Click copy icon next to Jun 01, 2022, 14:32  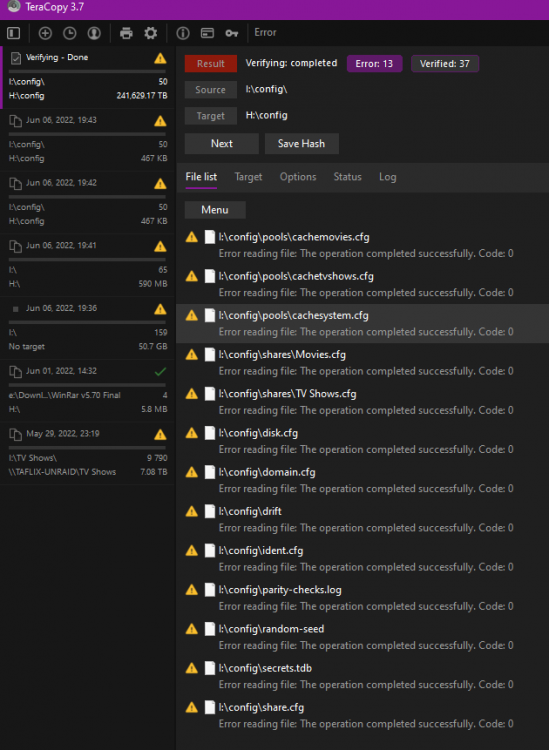point(16,371)
